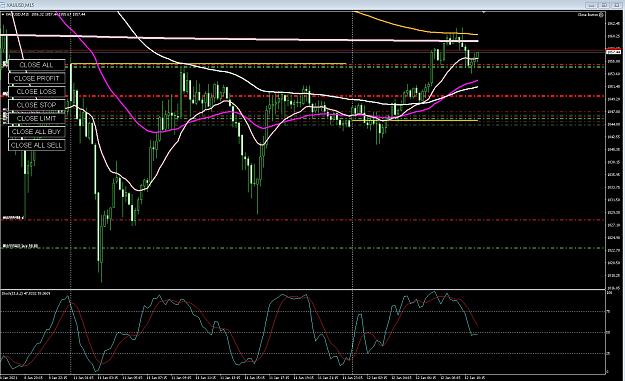Click the CLOSE PROFIT button
Image resolution: width=625 pixels, height=381 pixels.
coord(36,78)
